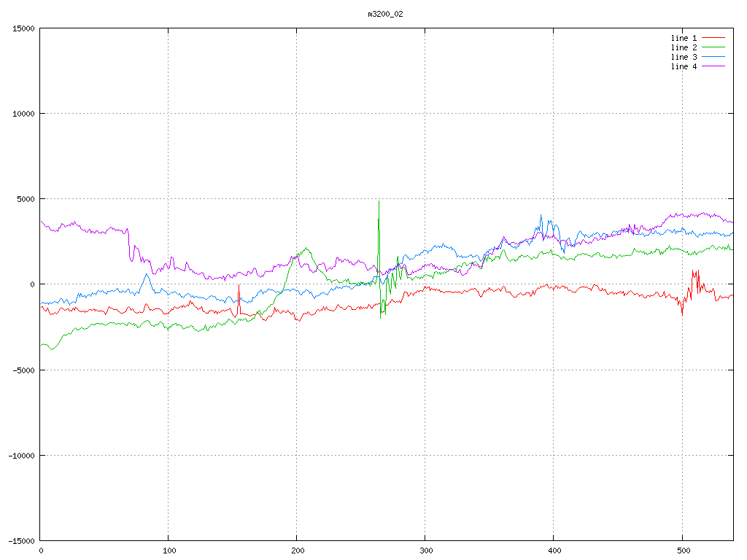
Task: Click the -15000 label at the y-axis bottom
Action: pos(20,540)
